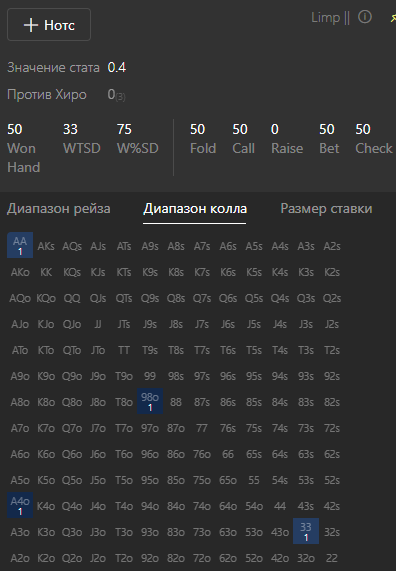Click the yellow pin icon at top right
The height and width of the screenshot is (571, 396).
(x=393, y=17)
